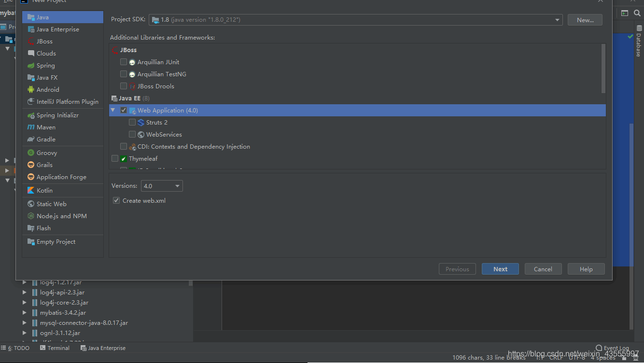Choose the Spring Initializr icon
This screenshot has width=644, height=363.
[x=31, y=115]
